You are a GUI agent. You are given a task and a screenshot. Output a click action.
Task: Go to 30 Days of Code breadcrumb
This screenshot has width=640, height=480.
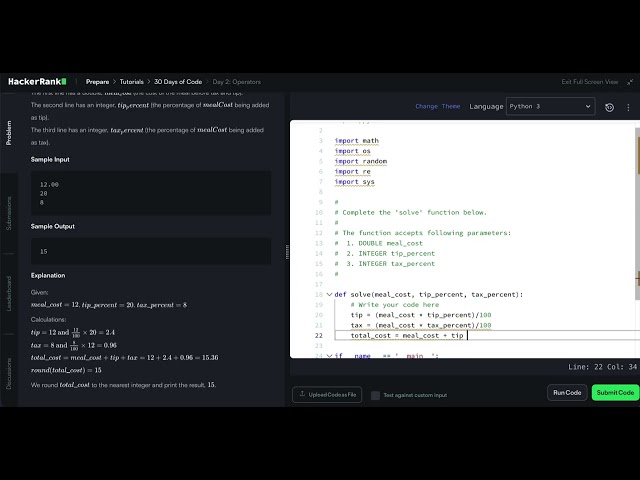tap(178, 82)
